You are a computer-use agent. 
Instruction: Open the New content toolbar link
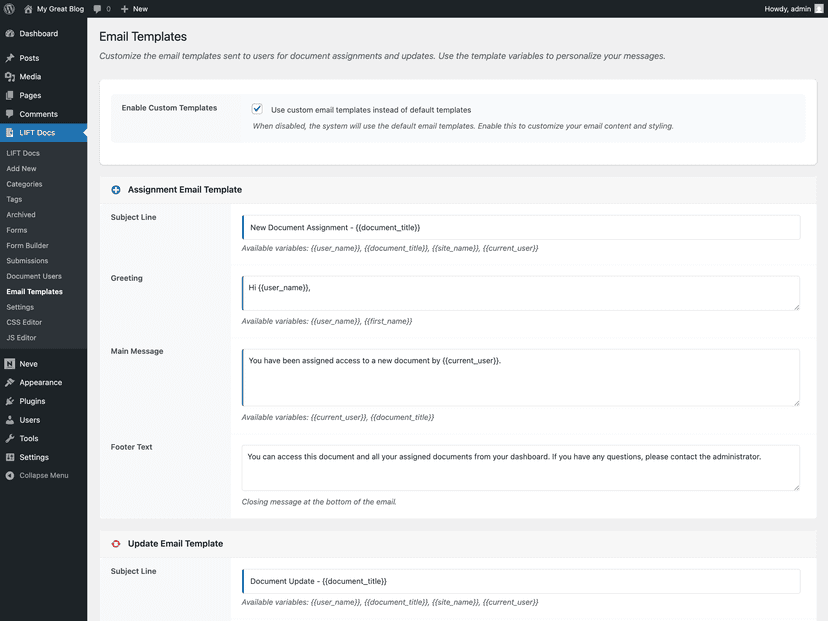(134, 9)
